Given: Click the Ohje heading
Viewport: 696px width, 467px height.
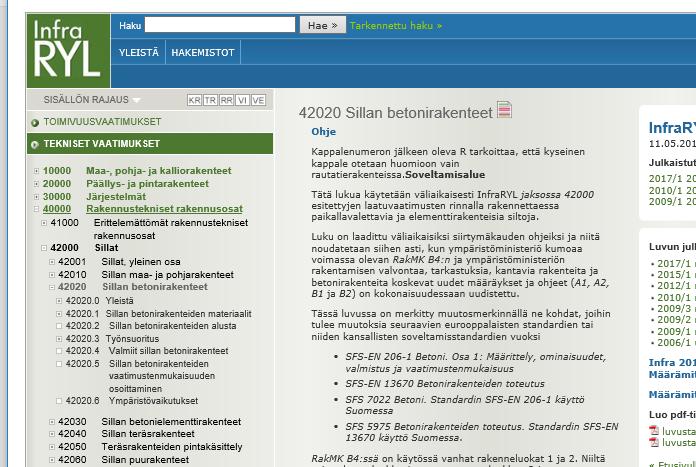Looking at the screenshot, I should (x=324, y=132).
